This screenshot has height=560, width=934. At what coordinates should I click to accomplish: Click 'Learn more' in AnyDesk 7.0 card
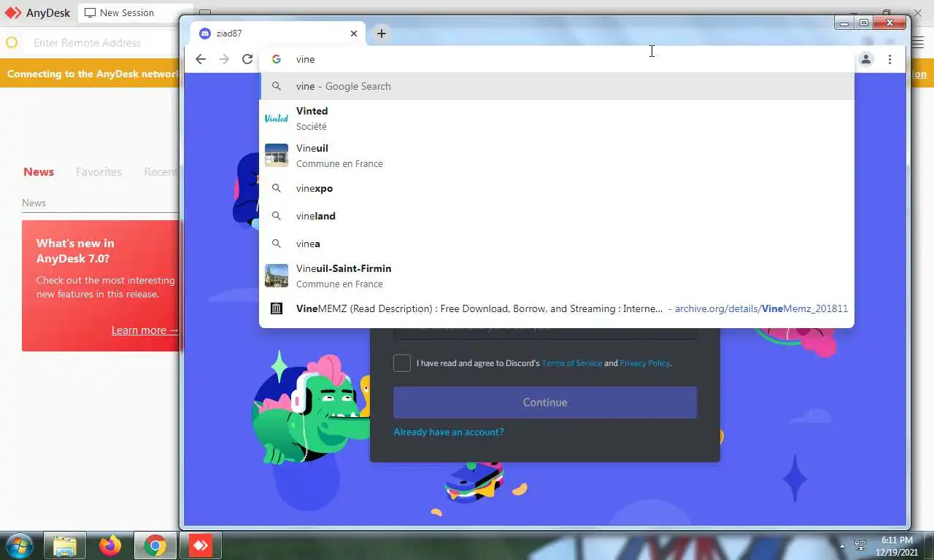point(144,330)
